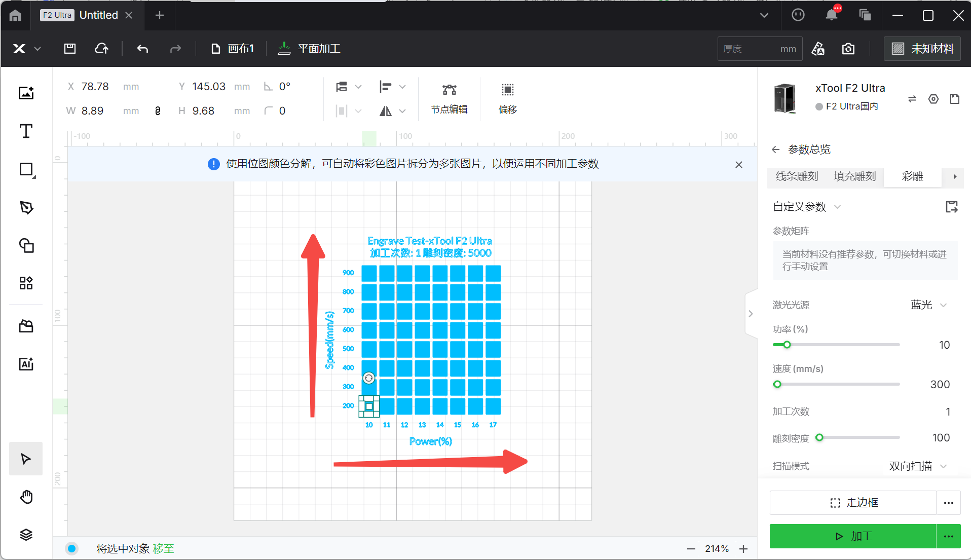Zoom out with the minus icon
The height and width of the screenshot is (560, 971).
[691, 549]
